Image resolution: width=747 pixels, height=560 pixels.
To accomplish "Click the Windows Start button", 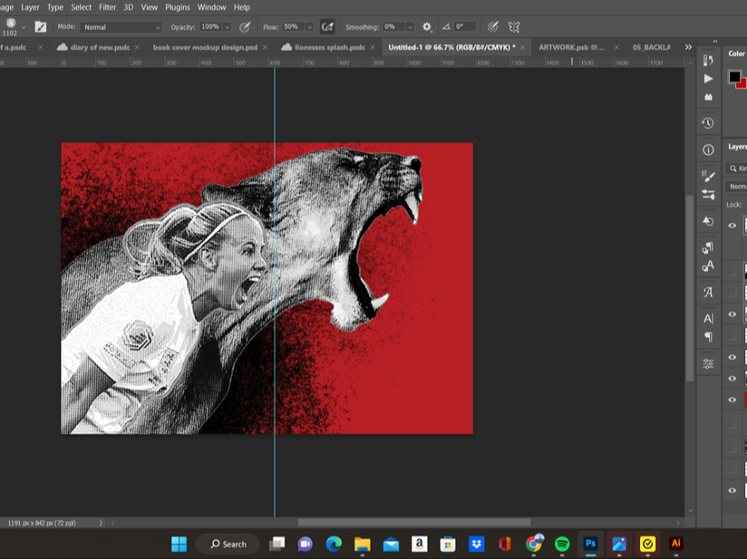I will click(x=179, y=544).
